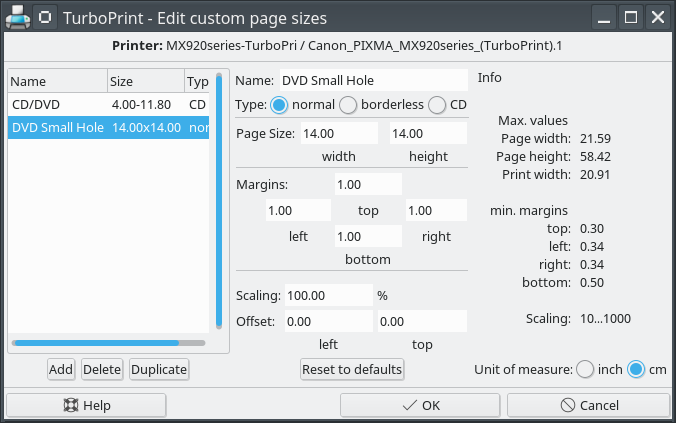Choose the borderless page type option
676x423 pixels.
pyautogui.click(x=348, y=105)
